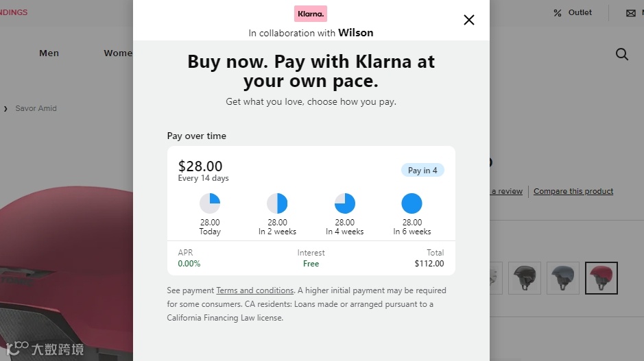Click the Savor Amid breadcrumb
This screenshot has width=644, height=361.
[36, 108]
